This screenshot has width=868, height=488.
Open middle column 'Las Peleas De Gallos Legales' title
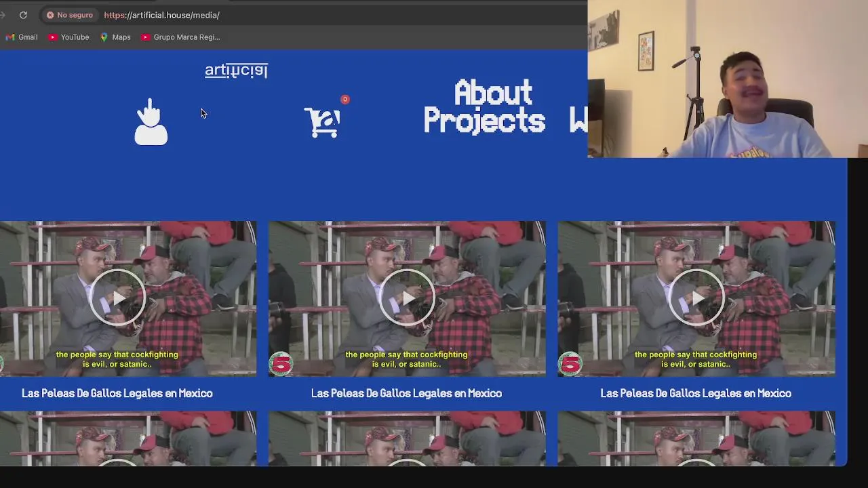(407, 393)
